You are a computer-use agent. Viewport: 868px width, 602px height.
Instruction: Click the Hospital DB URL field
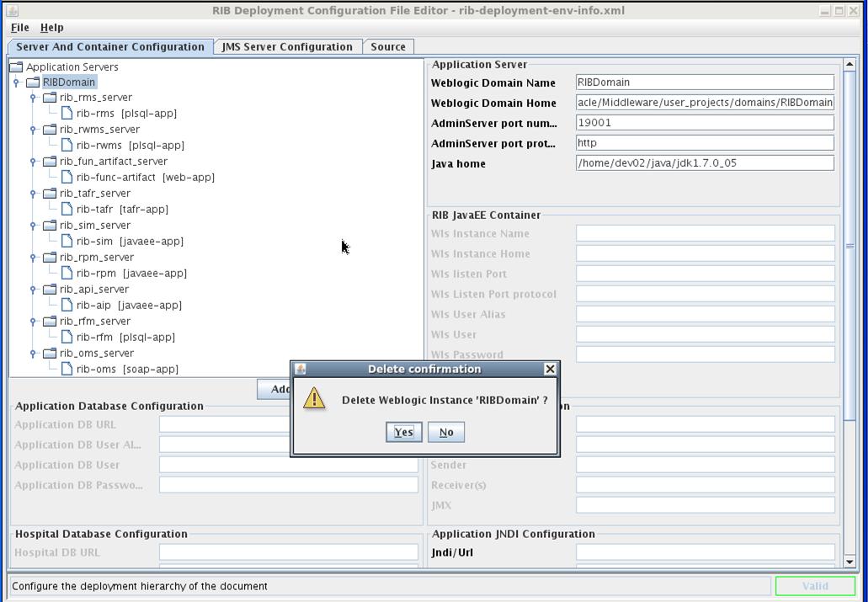(x=289, y=552)
